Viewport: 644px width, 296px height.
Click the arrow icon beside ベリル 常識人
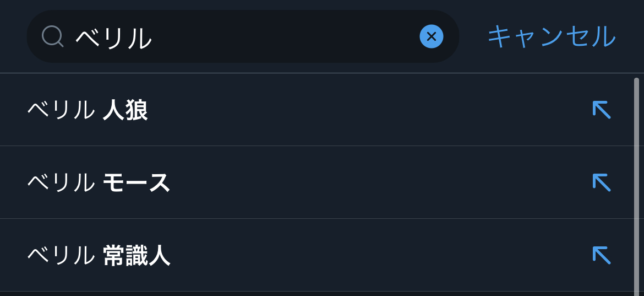click(x=601, y=255)
